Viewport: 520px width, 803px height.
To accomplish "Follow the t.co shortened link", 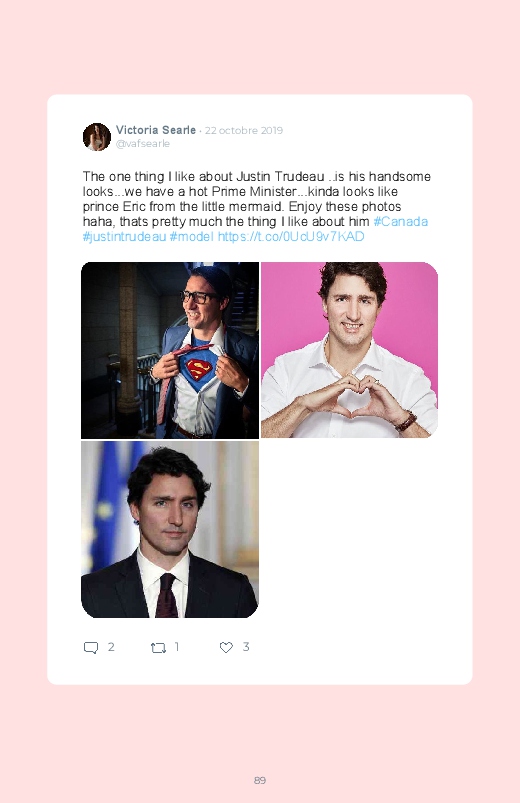I will pyautogui.click(x=291, y=237).
